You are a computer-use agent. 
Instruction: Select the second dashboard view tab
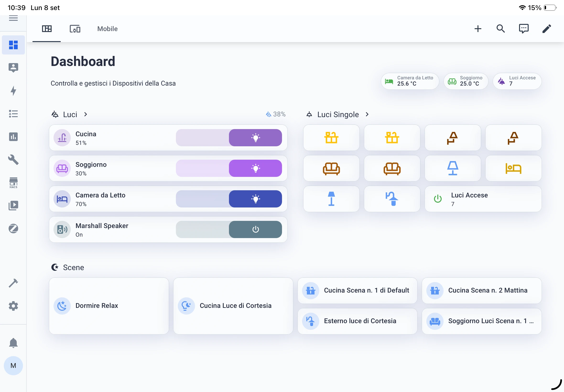point(74,29)
